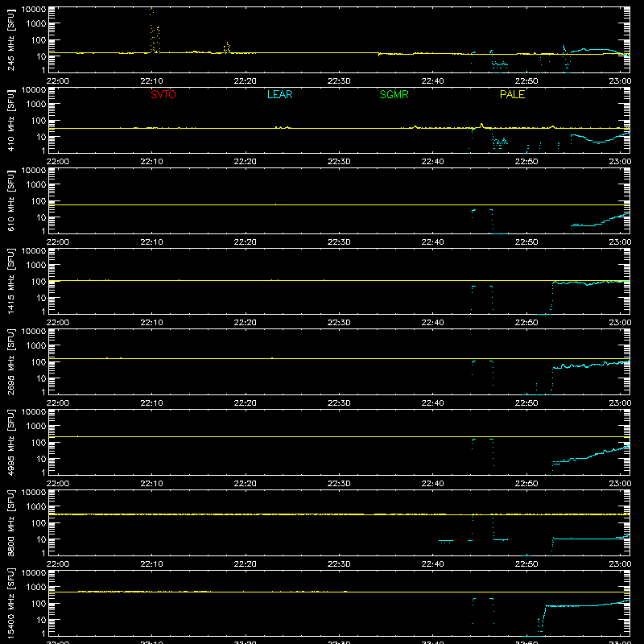Select the 4995 MHz [SFU] axis title
Screen dimensions: 644x644
(x=10, y=442)
